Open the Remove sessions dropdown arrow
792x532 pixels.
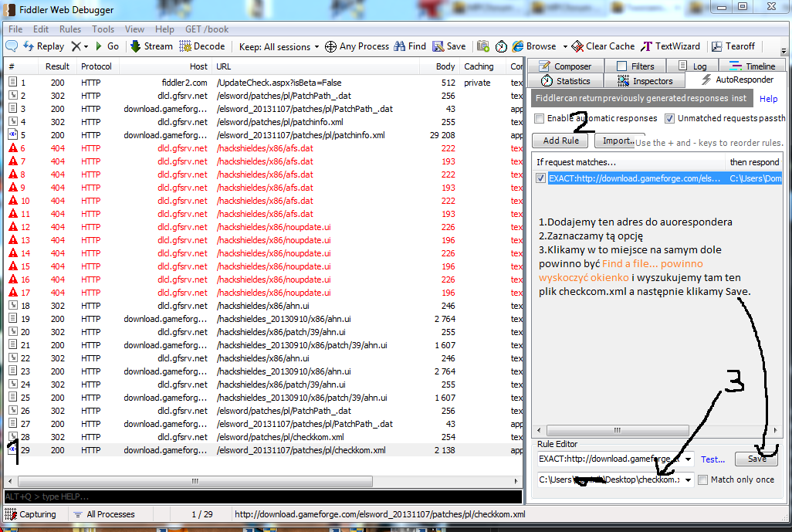tap(86, 46)
